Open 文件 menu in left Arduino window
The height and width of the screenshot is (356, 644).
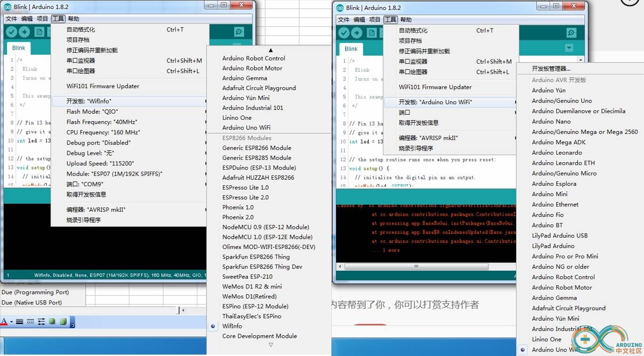tap(11, 19)
